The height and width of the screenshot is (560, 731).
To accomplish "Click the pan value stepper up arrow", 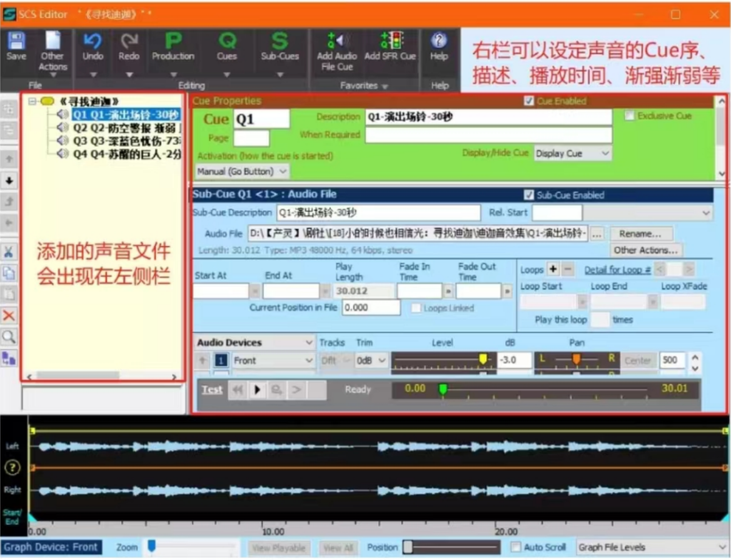I will click(695, 357).
